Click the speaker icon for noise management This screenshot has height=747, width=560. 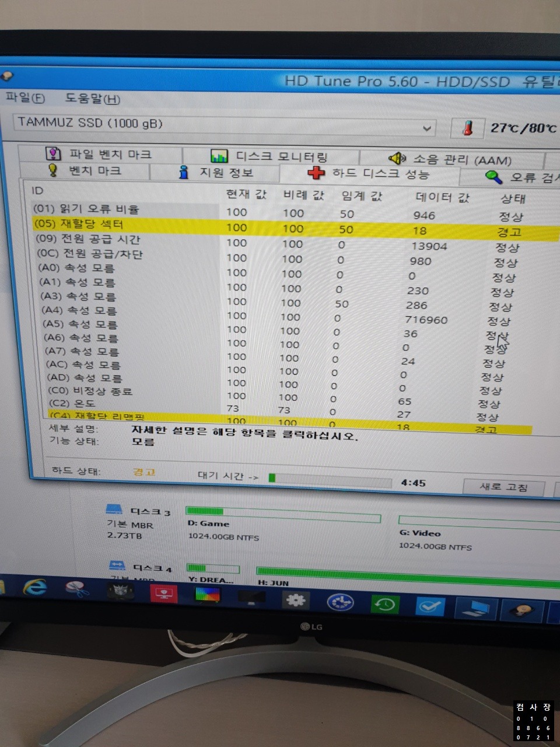pos(397,158)
